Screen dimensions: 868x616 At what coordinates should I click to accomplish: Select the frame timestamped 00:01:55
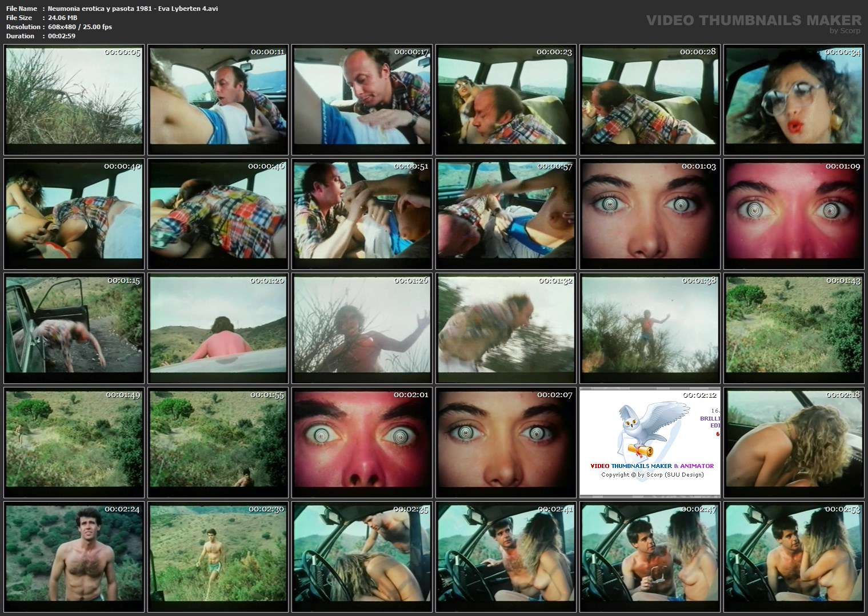218,443
